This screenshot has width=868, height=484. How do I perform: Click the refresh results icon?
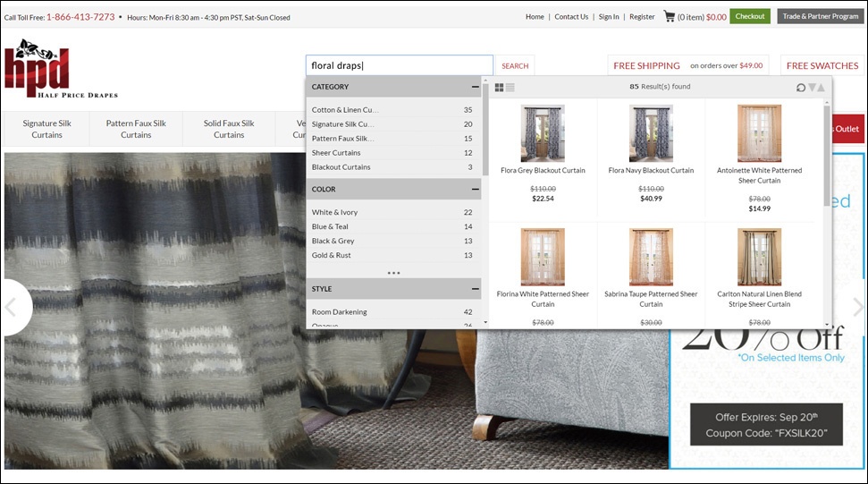pos(800,88)
